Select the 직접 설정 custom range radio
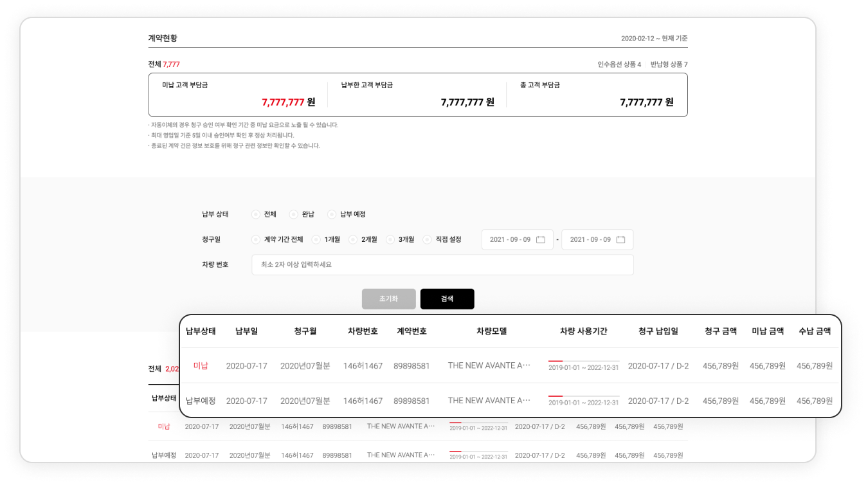The image size is (868, 485). 427,239
